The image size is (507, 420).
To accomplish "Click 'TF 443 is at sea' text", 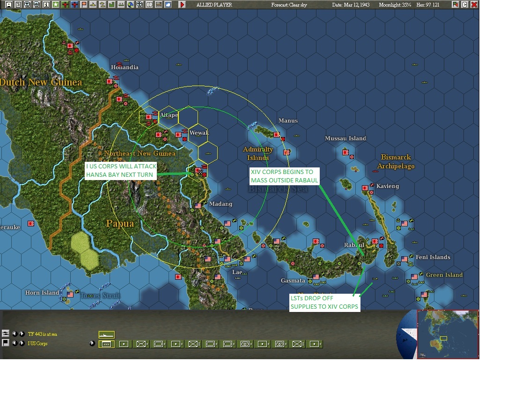I will [x=42, y=334].
